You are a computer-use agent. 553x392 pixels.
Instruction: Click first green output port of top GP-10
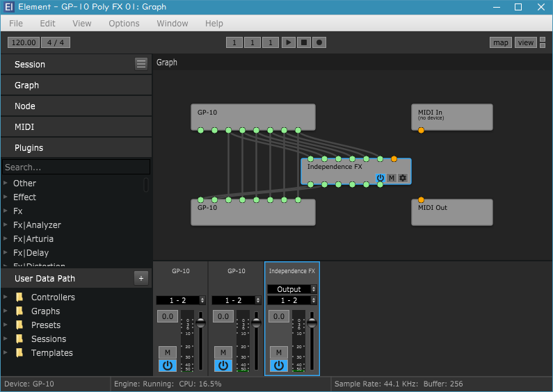point(200,131)
